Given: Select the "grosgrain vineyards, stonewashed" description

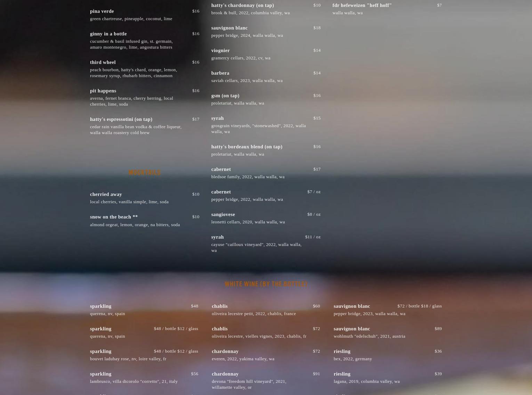Looking at the screenshot, I should click(258, 129).
